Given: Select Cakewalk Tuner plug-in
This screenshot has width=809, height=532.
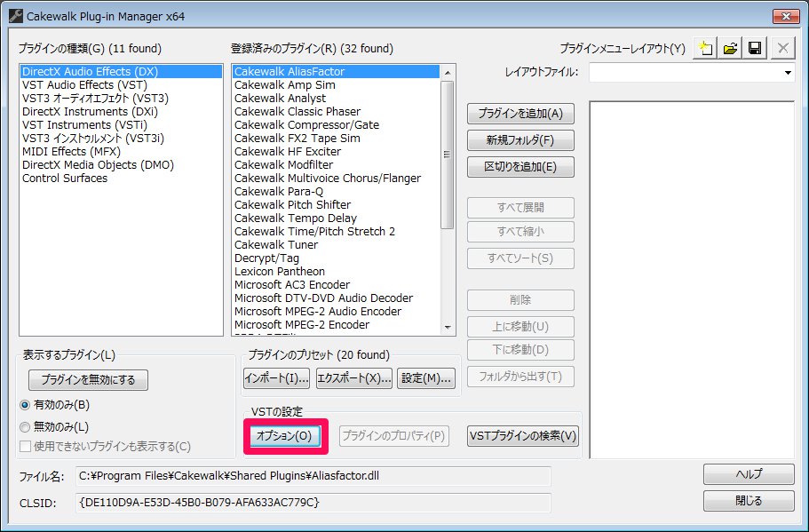Looking at the screenshot, I should pos(337,245).
